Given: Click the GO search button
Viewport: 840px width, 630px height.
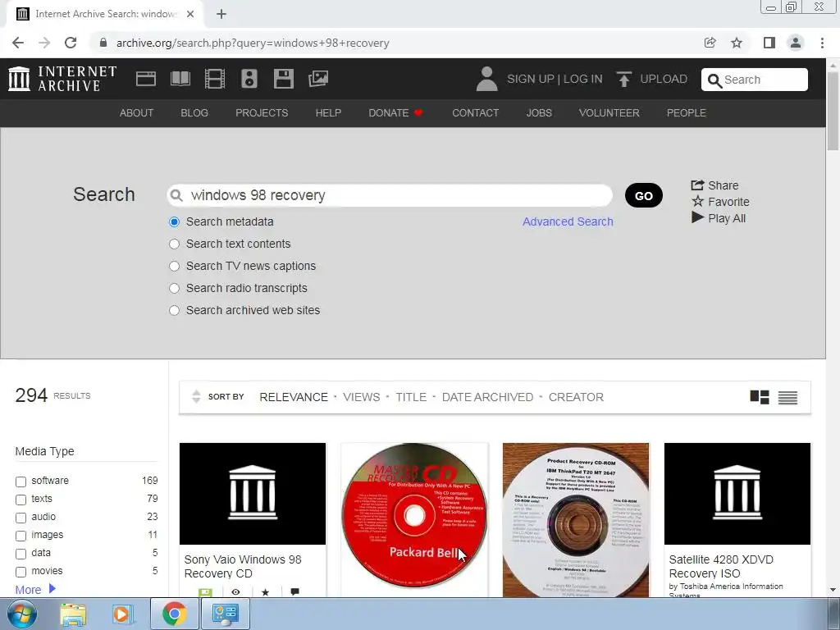Looking at the screenshot, I should point(643,195).
